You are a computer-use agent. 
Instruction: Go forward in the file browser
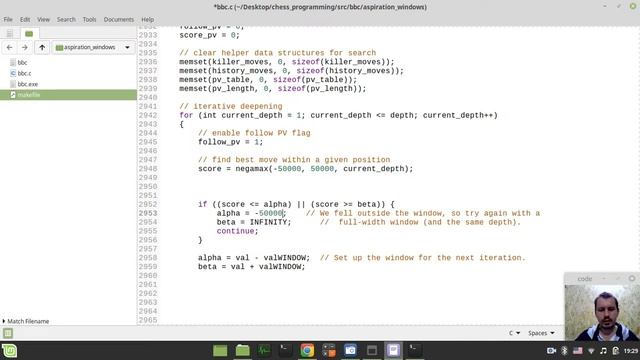pos(24,47)
